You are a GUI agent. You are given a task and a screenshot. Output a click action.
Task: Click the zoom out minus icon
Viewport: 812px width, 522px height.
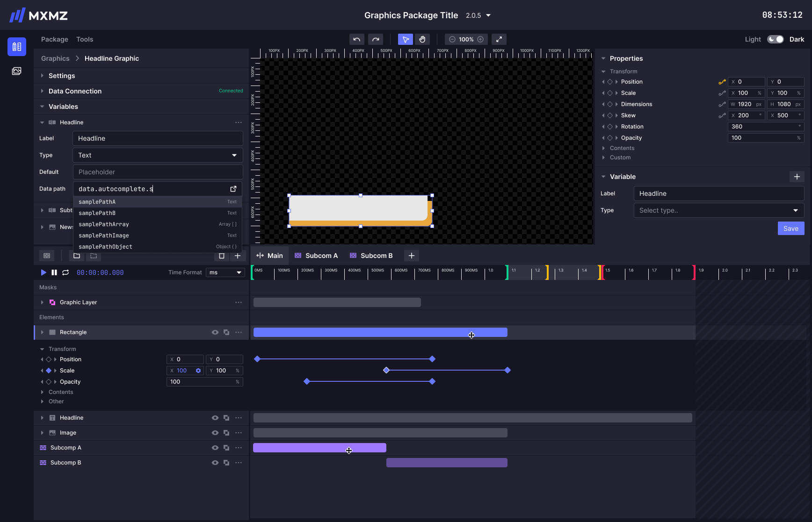(452, 39)
